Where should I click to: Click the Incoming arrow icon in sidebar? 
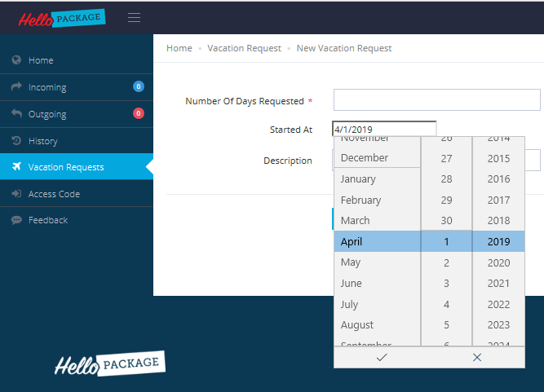(x=16, y=87)
